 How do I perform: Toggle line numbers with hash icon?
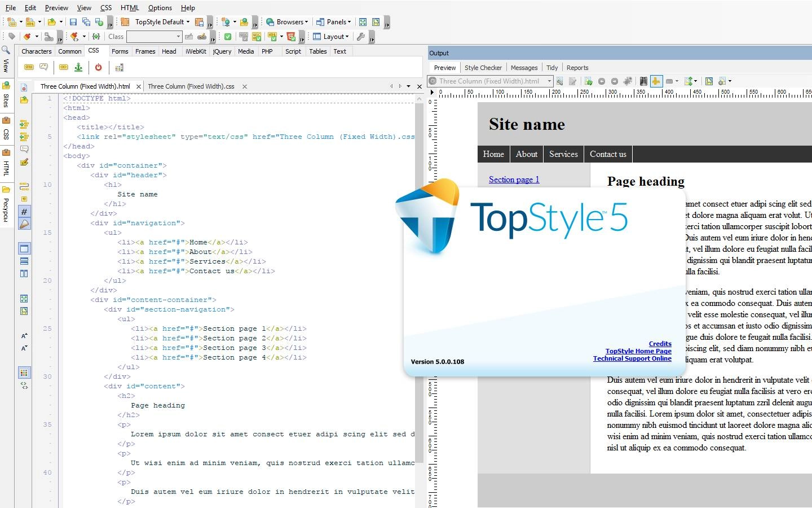(x=24, y=212)
